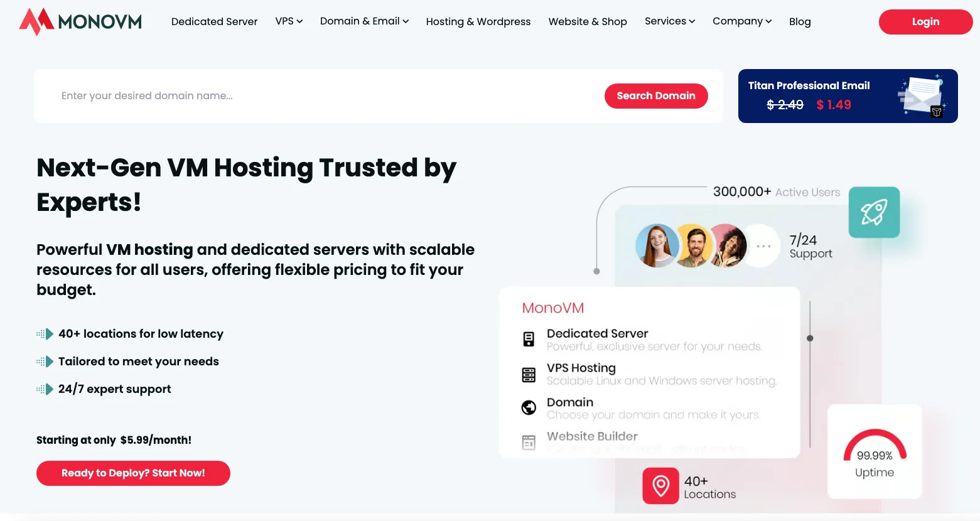Click the Domain globe icon

(x=529, y=408)
